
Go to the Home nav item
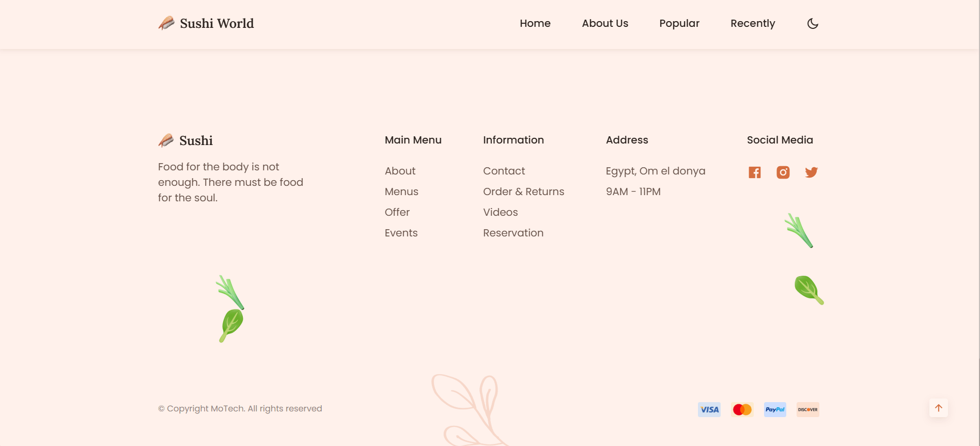(535, 23)
